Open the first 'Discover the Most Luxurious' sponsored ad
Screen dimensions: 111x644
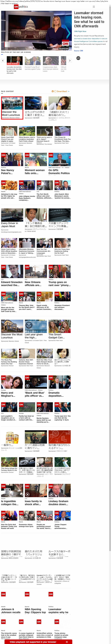click(x=12, y=108)
